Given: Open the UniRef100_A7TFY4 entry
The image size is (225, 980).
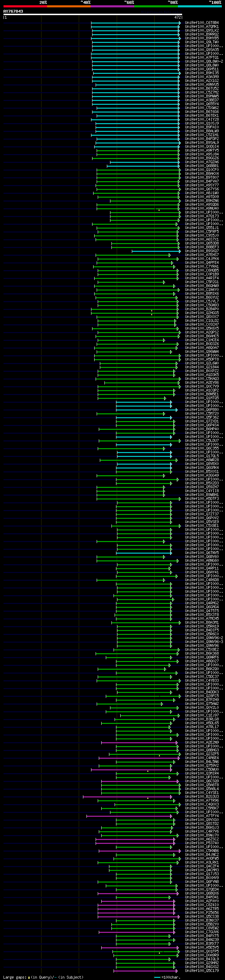Looking at the screenshot, I should 202,816.
